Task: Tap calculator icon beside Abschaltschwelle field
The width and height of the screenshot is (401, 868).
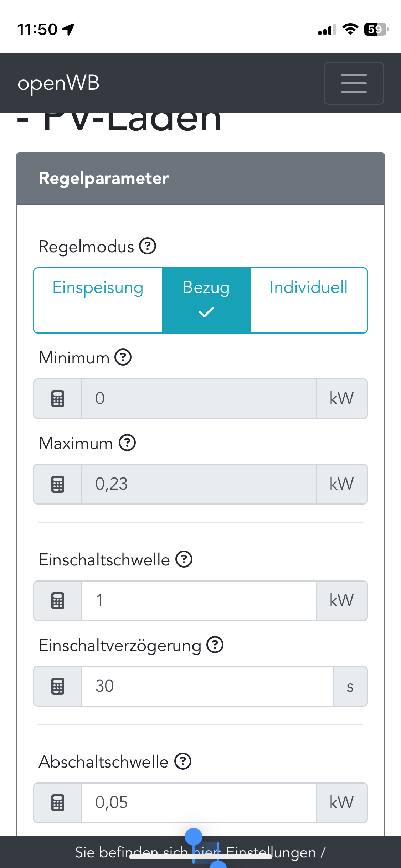Action: [x=58, y=803]
